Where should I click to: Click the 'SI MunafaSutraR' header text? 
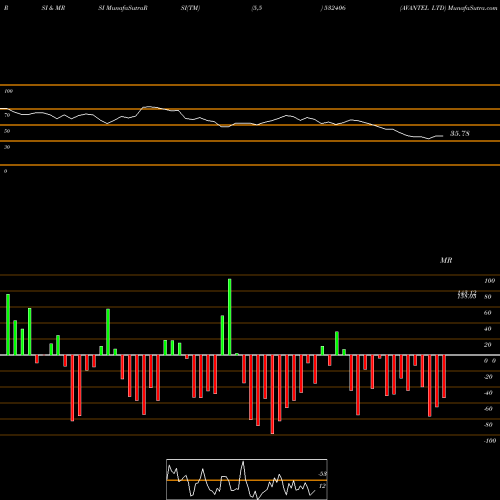(x=123, y=8)
